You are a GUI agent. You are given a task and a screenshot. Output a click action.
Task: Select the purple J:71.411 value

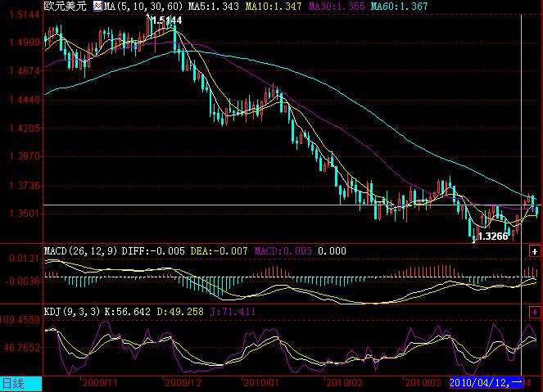click(233, 312)
